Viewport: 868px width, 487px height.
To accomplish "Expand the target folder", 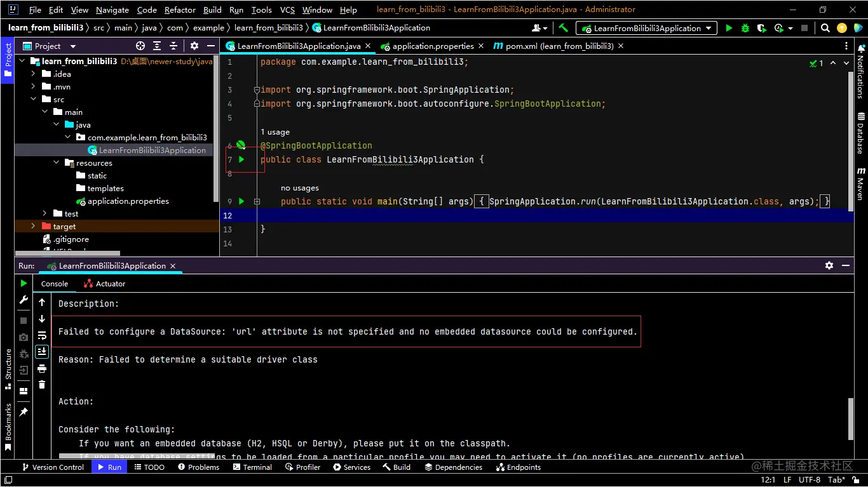I will click(x=33, y=226).
